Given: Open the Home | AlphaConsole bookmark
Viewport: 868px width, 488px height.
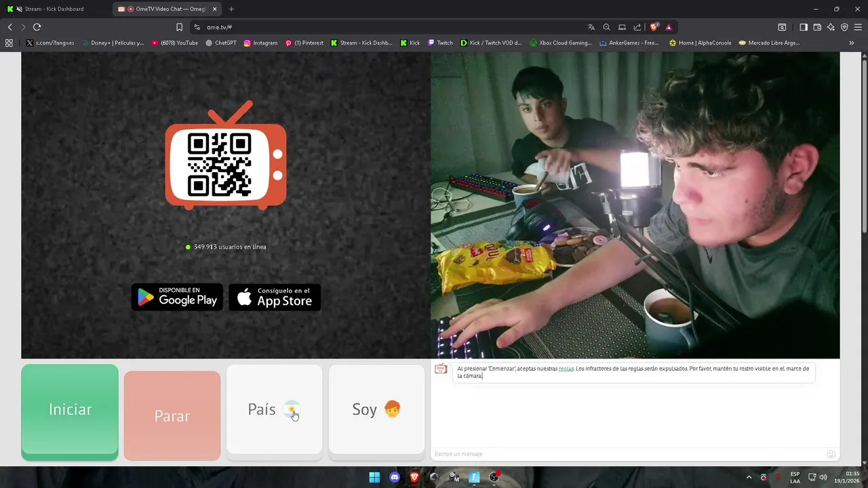Looking at the screenshot, I should [x=701, y=43].
